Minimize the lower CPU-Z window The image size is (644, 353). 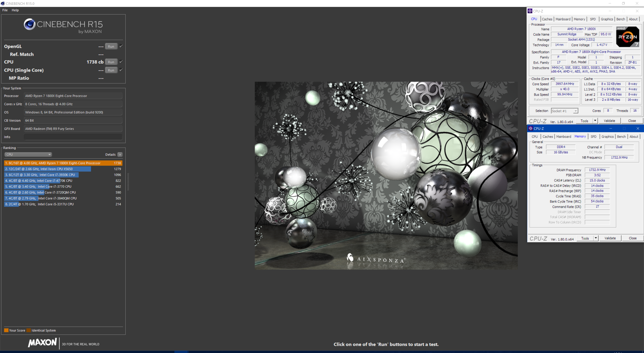tap(610, 128)
